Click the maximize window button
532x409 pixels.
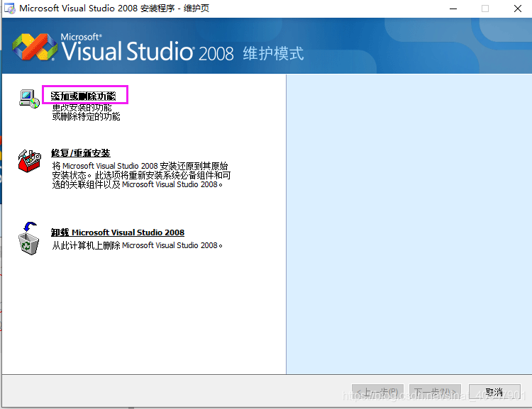pyautogui.click(x=485, y=9)
